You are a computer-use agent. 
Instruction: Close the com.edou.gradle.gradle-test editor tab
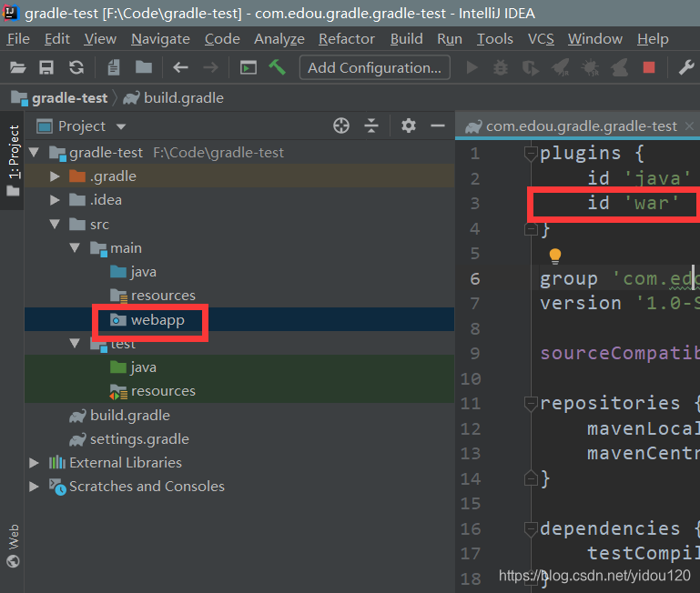click(x=689, y=126)
